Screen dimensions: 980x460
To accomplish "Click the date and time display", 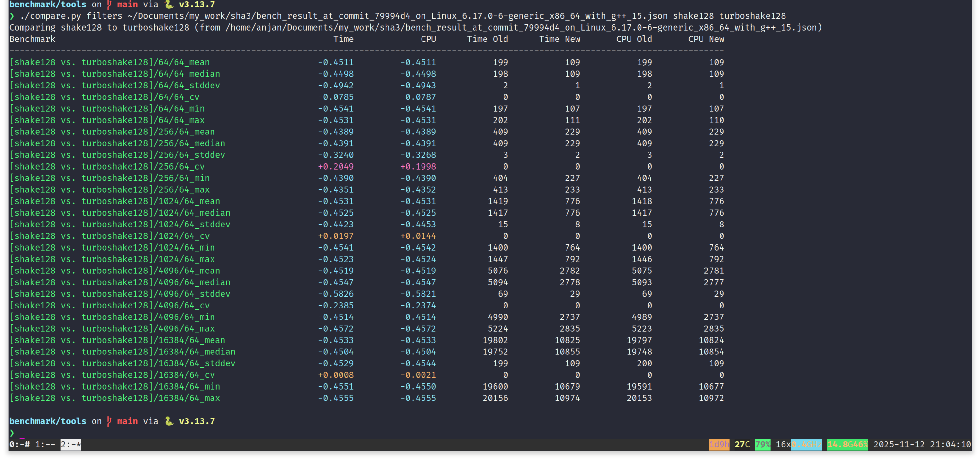I will (x=922, y=445).
